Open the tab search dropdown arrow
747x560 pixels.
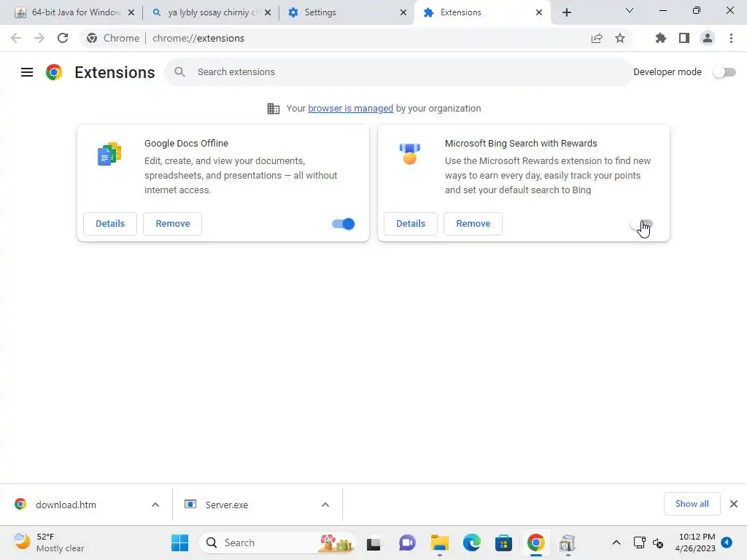[x=630, y=10]
